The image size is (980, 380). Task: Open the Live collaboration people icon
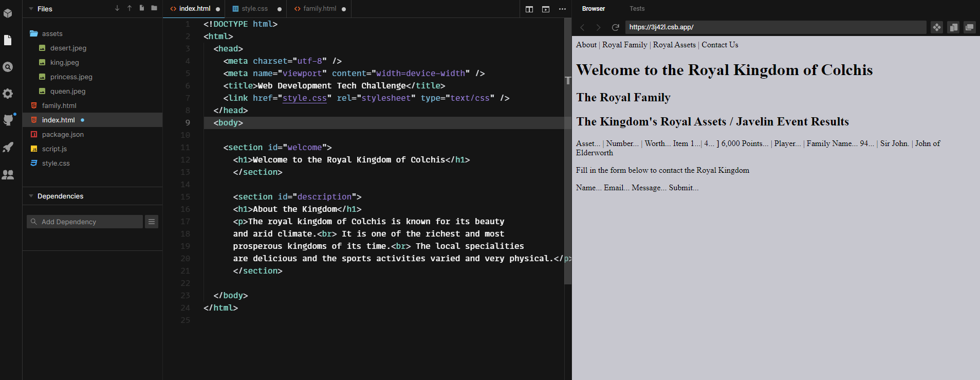[8, 175]
